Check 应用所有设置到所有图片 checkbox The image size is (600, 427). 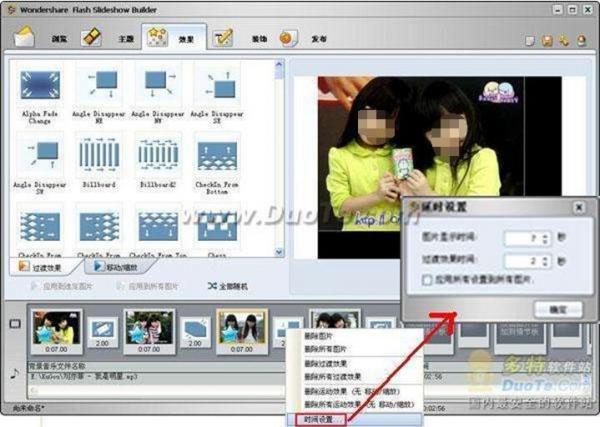pos(427,280)
